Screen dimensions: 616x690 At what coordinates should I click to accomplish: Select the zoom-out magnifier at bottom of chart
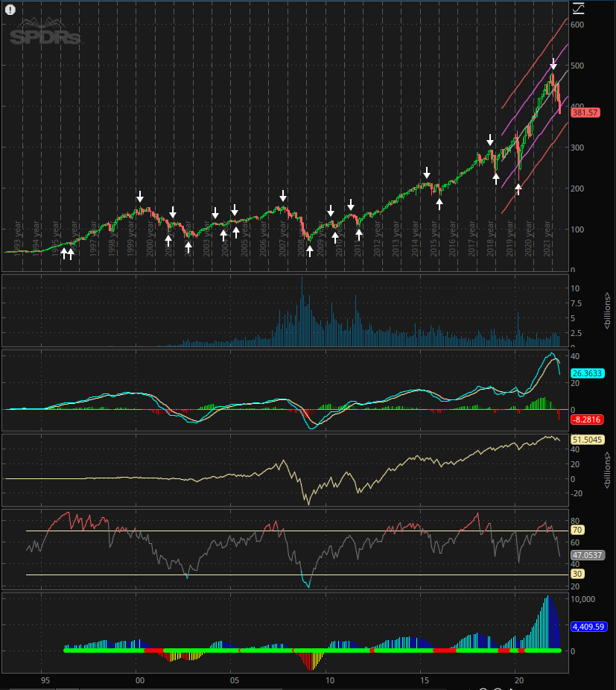point(497,688)
